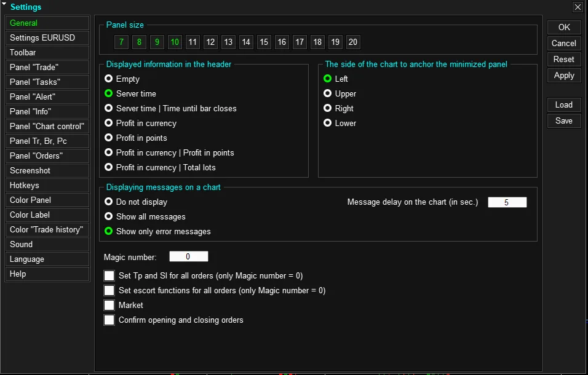Anchor minimized panel to Right side
Screen dimensions: 588x375
(x=328, y=109)
